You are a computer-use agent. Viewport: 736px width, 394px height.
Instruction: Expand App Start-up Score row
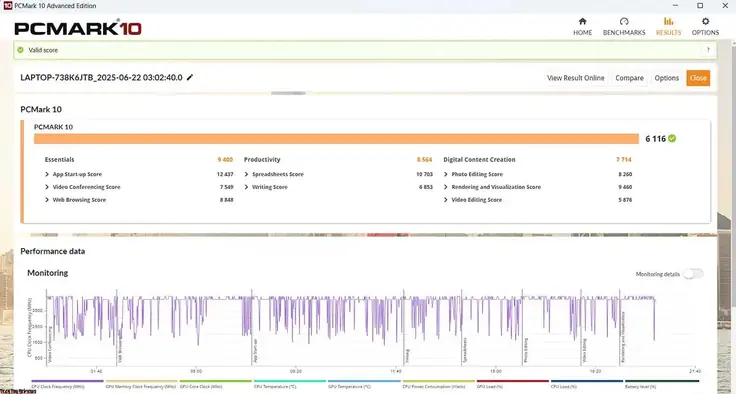pos(47,174)
